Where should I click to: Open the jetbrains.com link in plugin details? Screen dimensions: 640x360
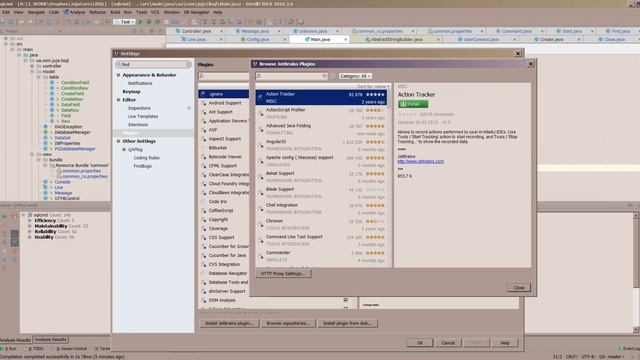click(420, 161)
